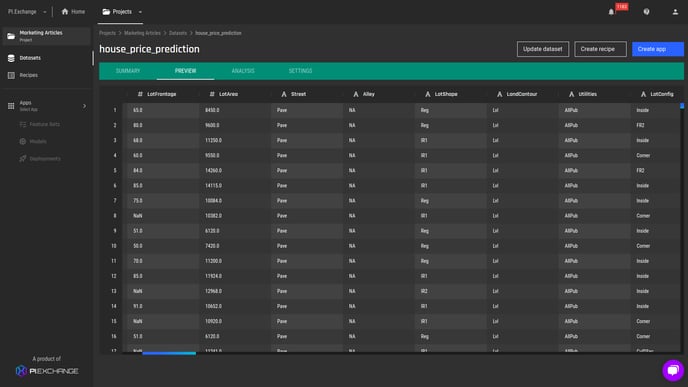
Task: Click the Home house icon
Action: pyautogui.click(x=65, y=11)
